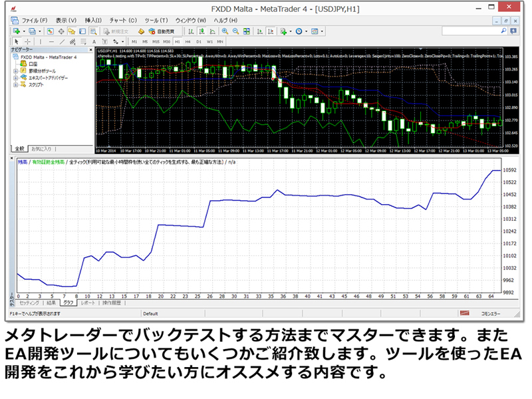Switch to the レポート tester tab
This screenshot has height=399, width=532.
click(88, 303)
